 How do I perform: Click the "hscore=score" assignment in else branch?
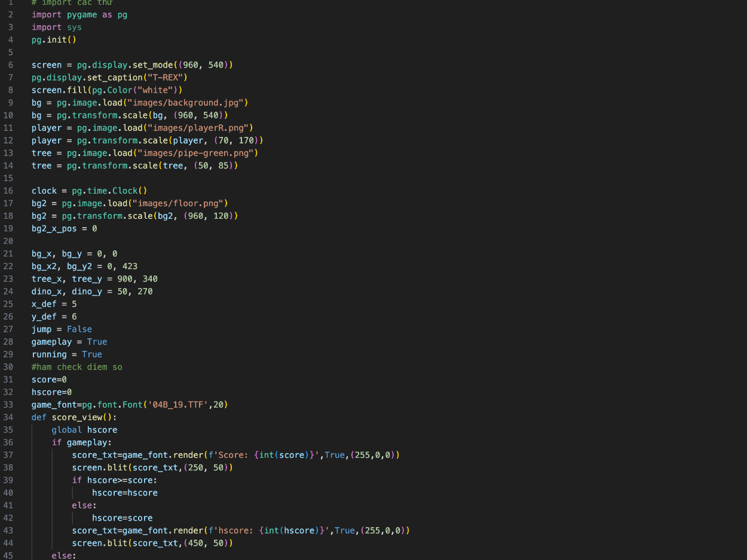[122, 518]
